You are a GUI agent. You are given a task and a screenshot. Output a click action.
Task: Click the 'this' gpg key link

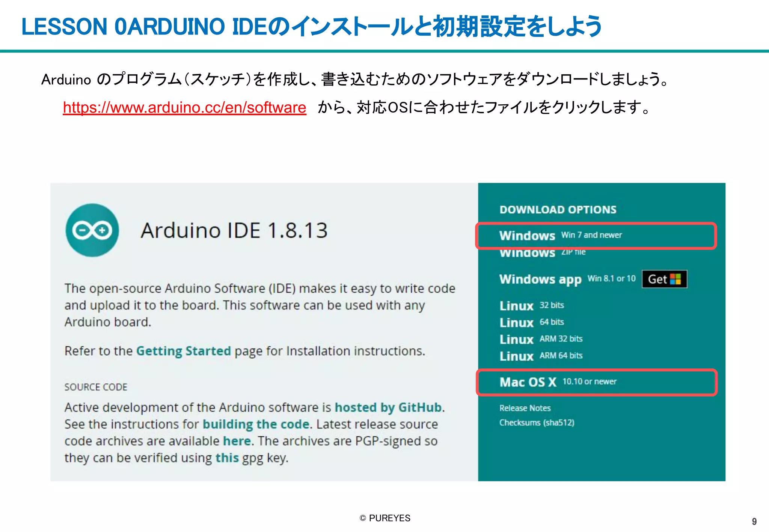point(227,458)
